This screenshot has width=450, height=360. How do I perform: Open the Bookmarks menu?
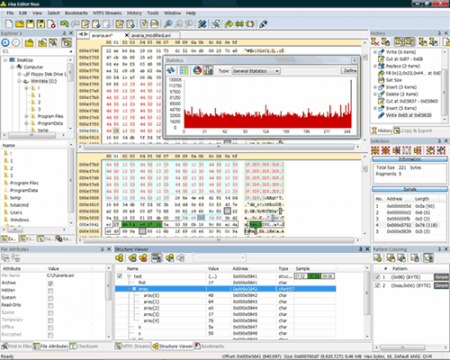click(76, 13)
